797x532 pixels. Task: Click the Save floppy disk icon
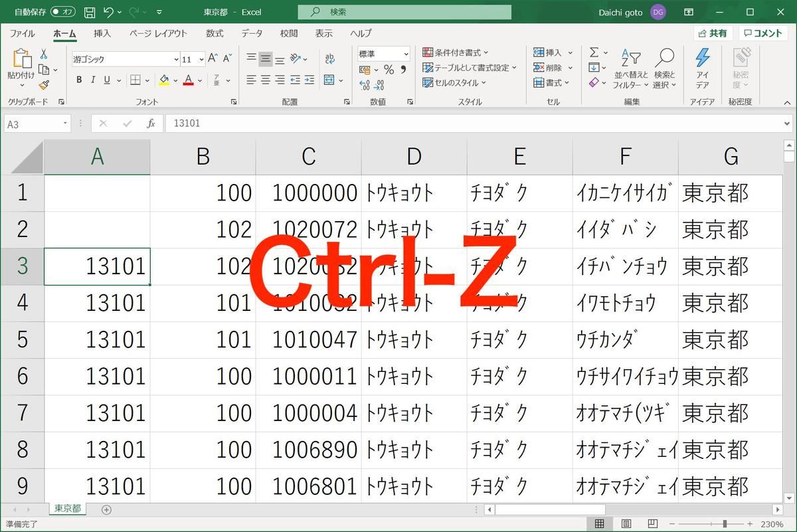(90, 12)
